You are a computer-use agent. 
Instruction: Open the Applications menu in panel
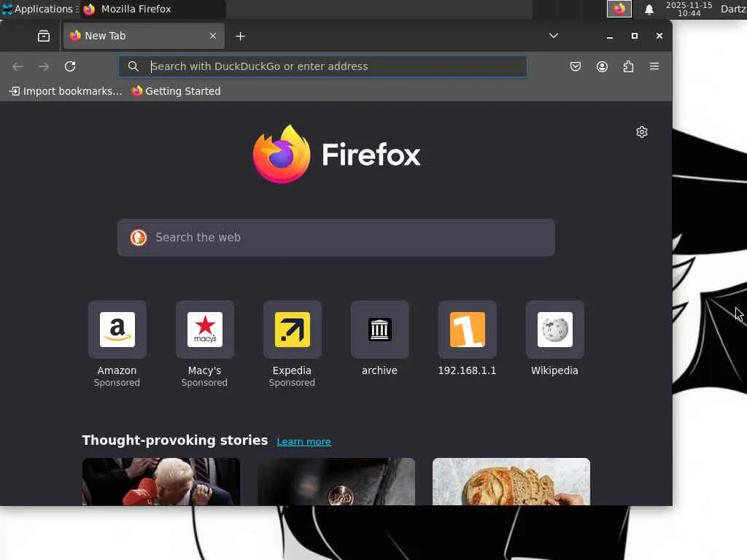(x=39, y=9)
